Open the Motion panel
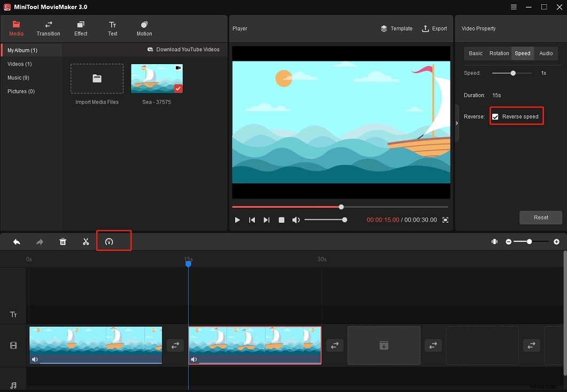The image size is (567, 392). click(143, 28)
